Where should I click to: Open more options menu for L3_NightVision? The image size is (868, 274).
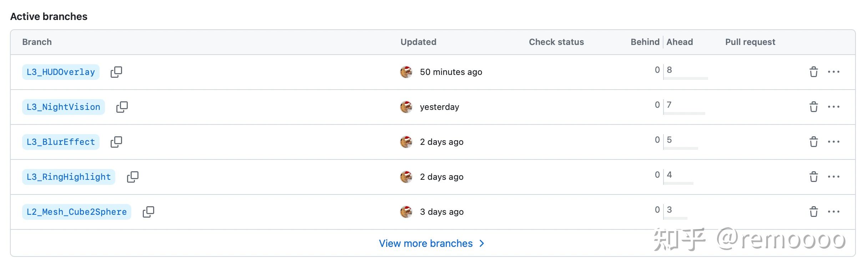click(x=833, y=107)
